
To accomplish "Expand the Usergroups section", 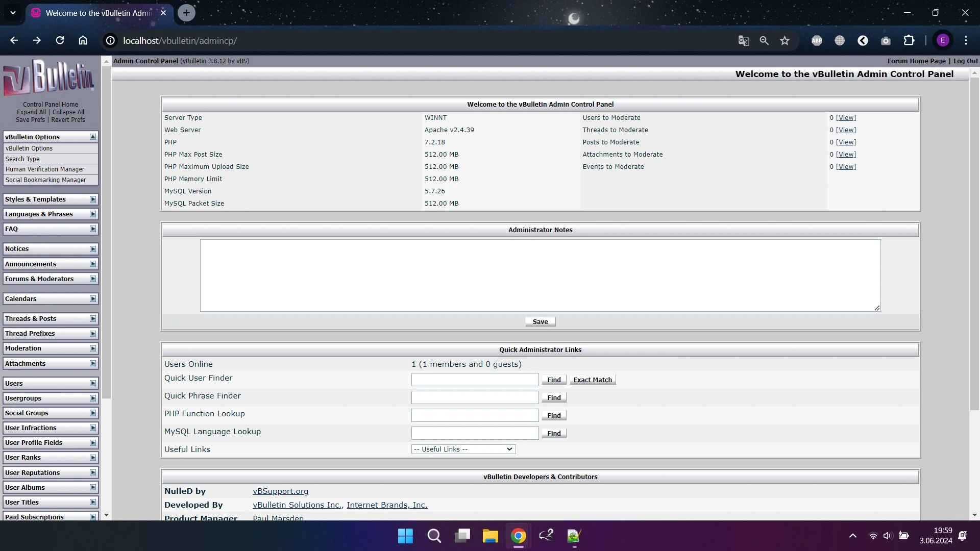I will (93, 398).
